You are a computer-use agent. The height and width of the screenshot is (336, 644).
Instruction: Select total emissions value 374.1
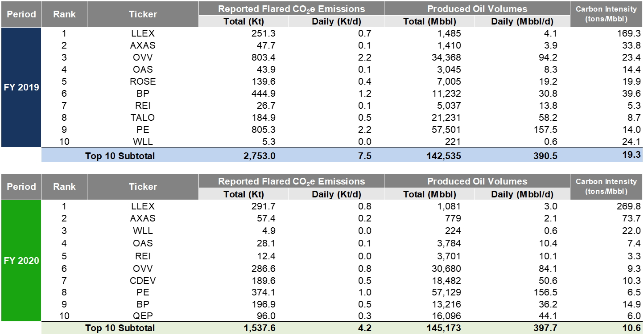pos(264,293)
